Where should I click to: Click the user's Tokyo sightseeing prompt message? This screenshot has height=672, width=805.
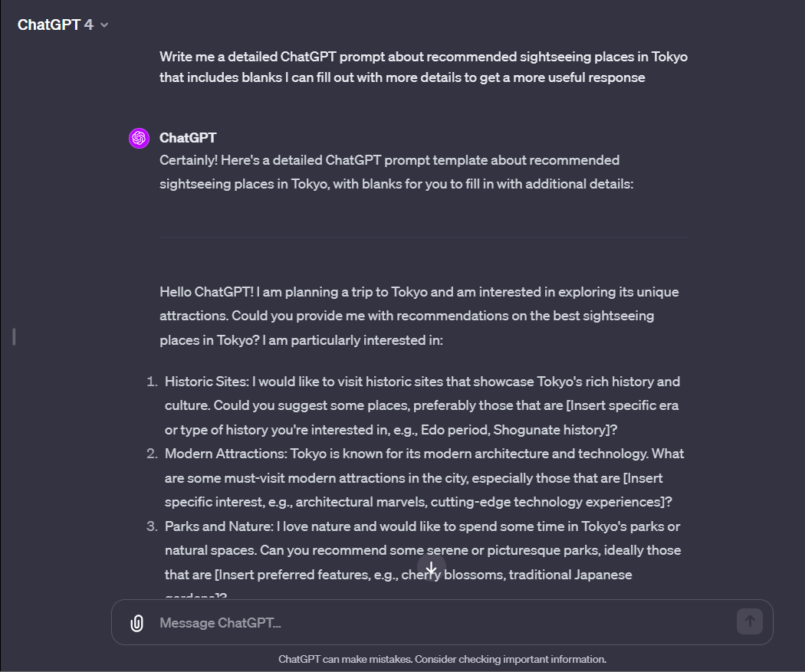click(x=422, y=67)
